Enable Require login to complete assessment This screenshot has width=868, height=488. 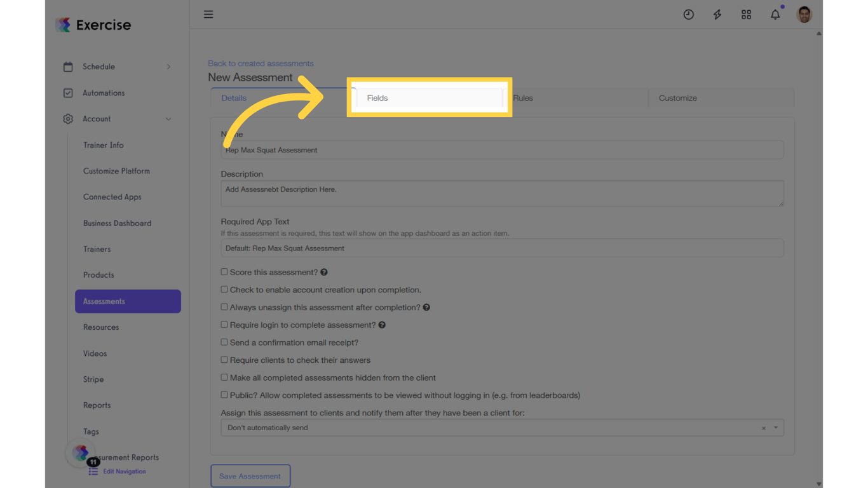[224, 324]
